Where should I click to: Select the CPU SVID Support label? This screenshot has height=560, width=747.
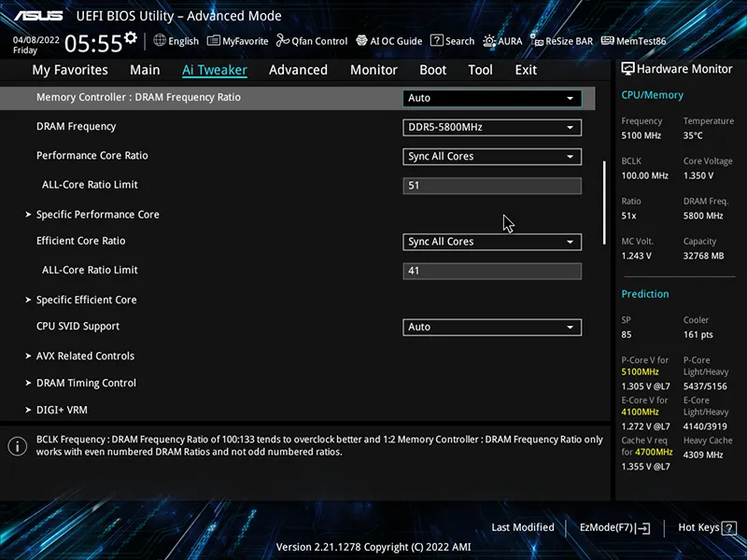(78, 326)
